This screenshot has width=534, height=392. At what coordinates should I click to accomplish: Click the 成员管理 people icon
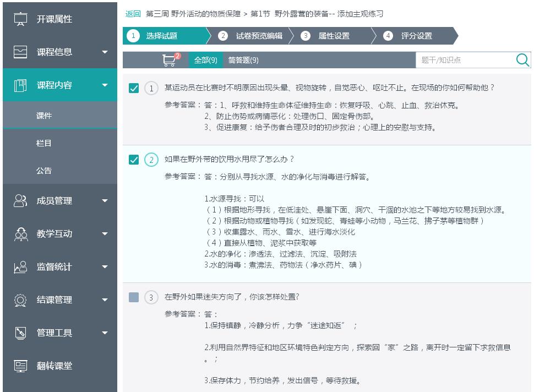20,201
